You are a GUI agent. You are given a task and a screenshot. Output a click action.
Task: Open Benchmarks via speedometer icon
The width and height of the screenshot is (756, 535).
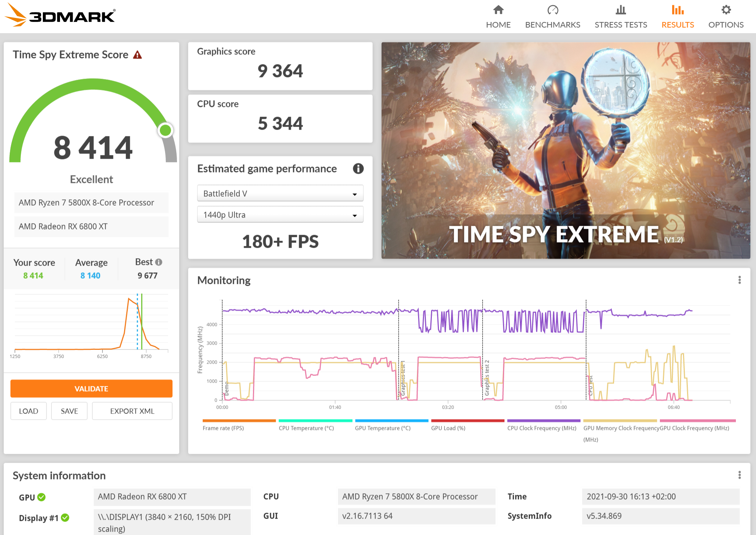(553, 10)
